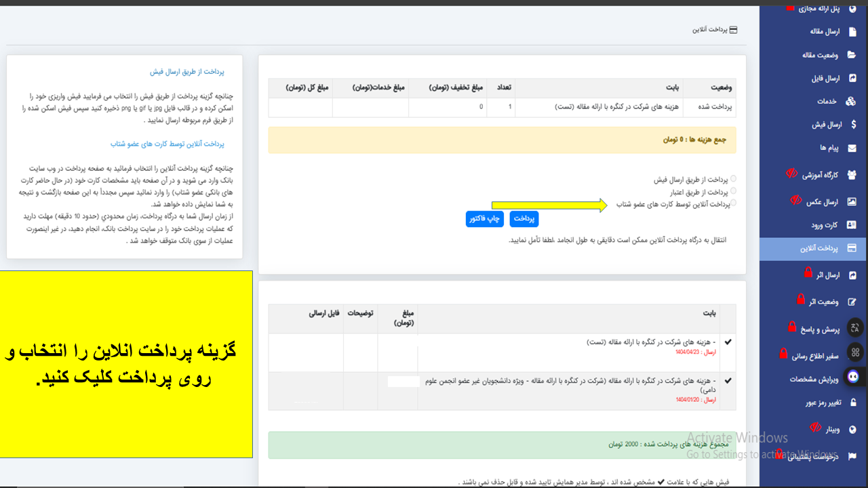The image size is (868, 488).
Task: Click the floating translate icon on sidebar
Action: (855, 328)
